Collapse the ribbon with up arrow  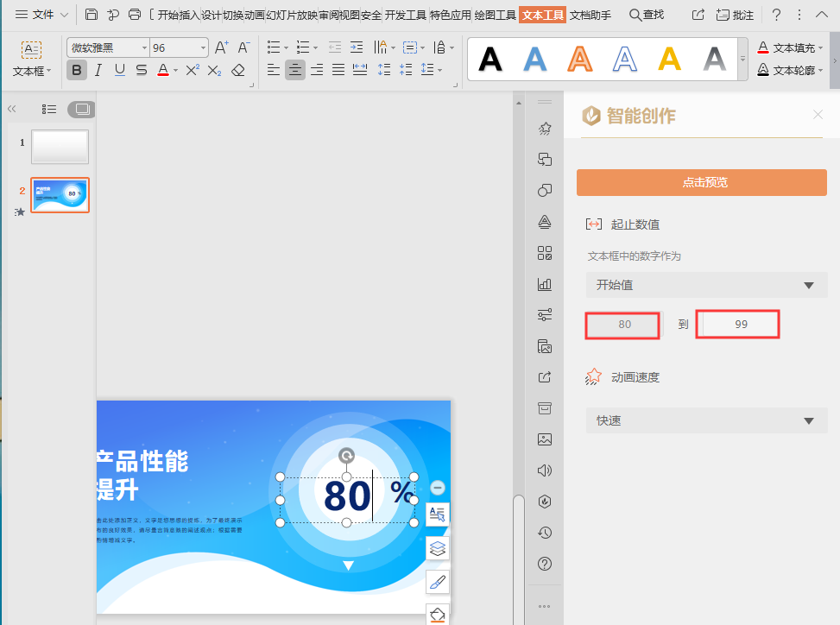822,15
